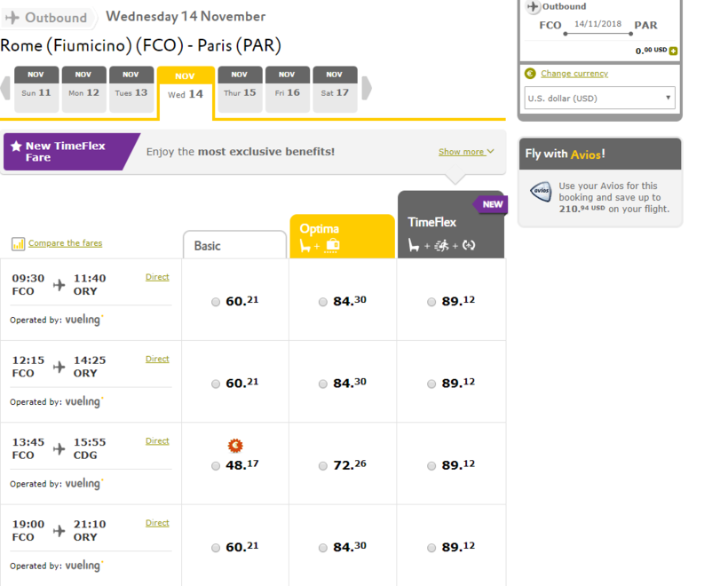
Task: Click the Compare the fares chart icon
Action: [18, 243]
